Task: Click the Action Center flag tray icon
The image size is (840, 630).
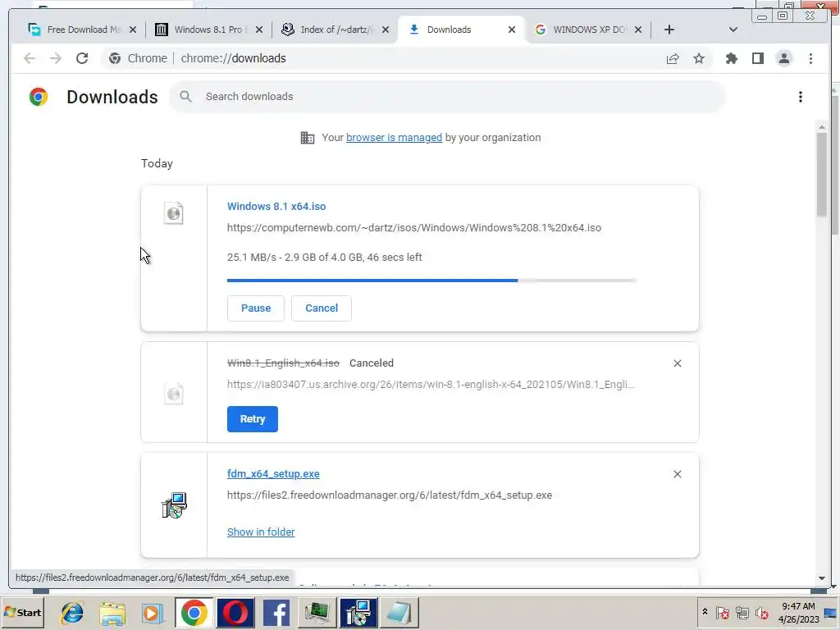Action: coord(722,612)
